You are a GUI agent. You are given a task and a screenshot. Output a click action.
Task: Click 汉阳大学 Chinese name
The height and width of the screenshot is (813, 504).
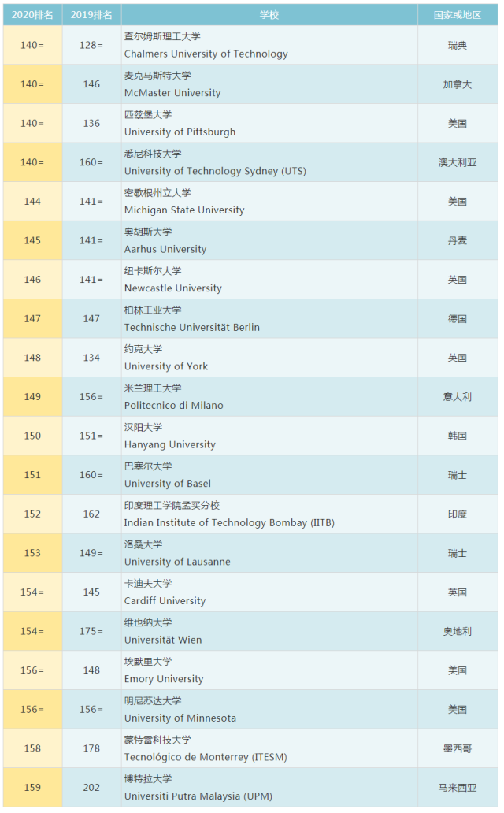point(143,427)
